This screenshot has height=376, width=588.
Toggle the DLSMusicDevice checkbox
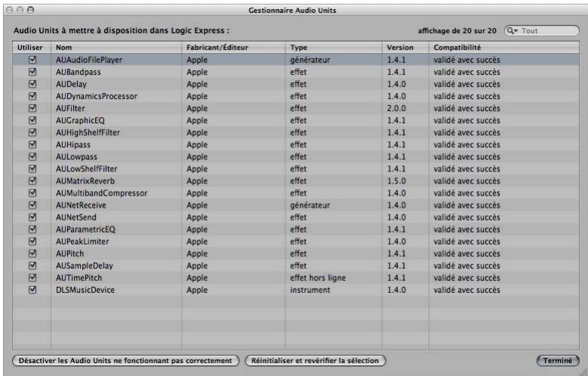[32, 290]
